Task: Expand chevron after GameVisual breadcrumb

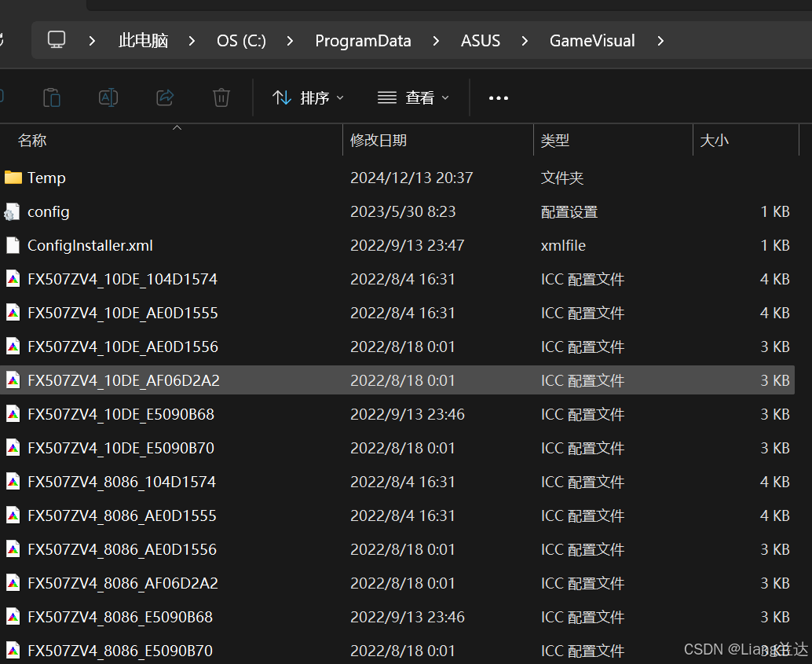Action: tap(660, 40)
